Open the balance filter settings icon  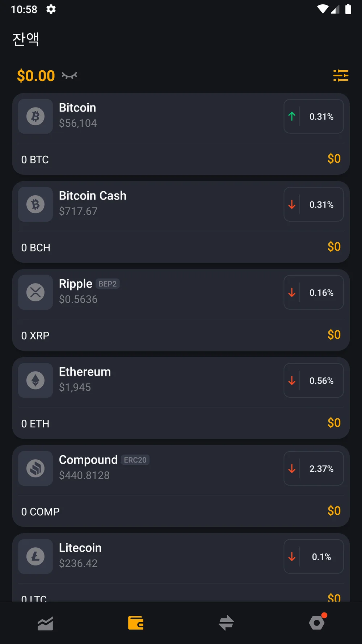point(341,75)
